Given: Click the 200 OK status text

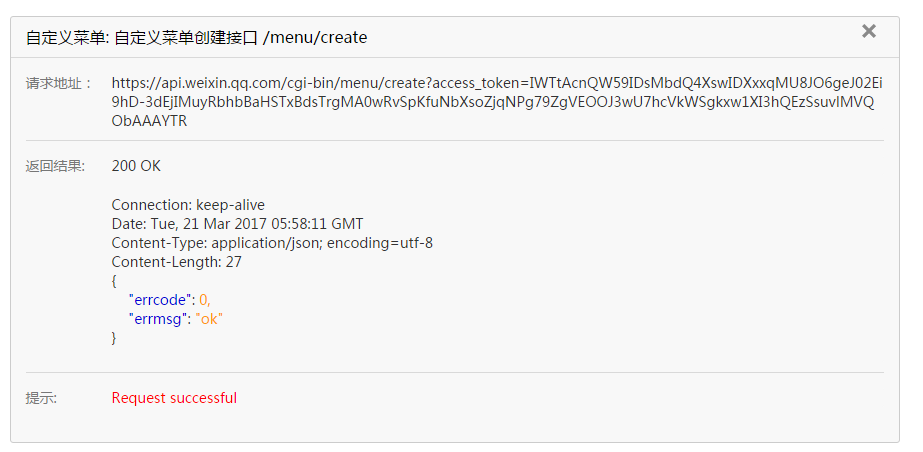Looking at the screenshot, I should pos(136,166).
